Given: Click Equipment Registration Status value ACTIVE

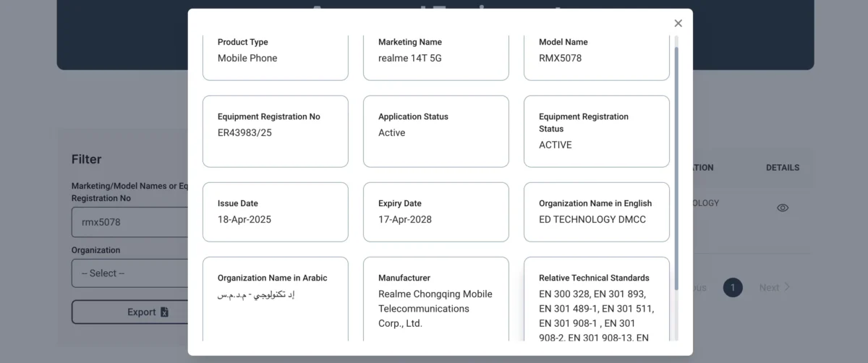Looking at the screenshot, I should coord(555,145).
